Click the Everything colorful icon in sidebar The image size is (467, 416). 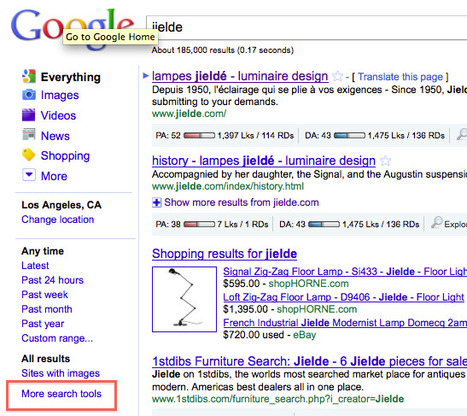[29, 76]
